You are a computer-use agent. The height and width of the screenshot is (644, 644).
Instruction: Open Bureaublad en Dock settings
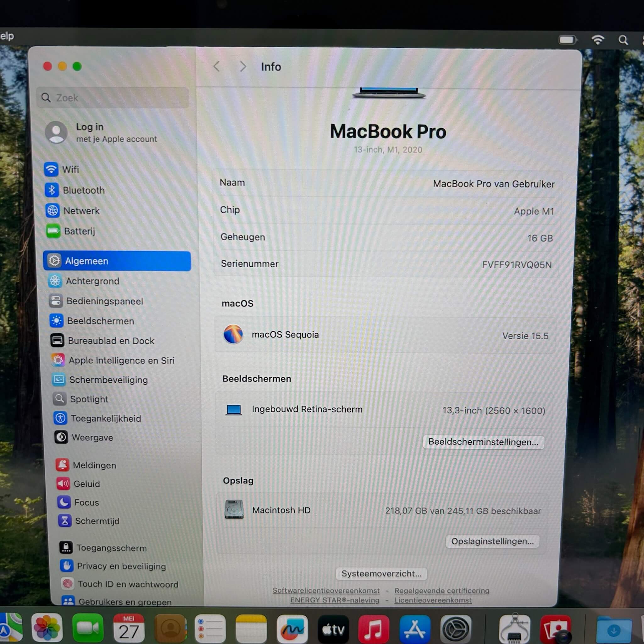pyautogui.click(x=102, y=341)
